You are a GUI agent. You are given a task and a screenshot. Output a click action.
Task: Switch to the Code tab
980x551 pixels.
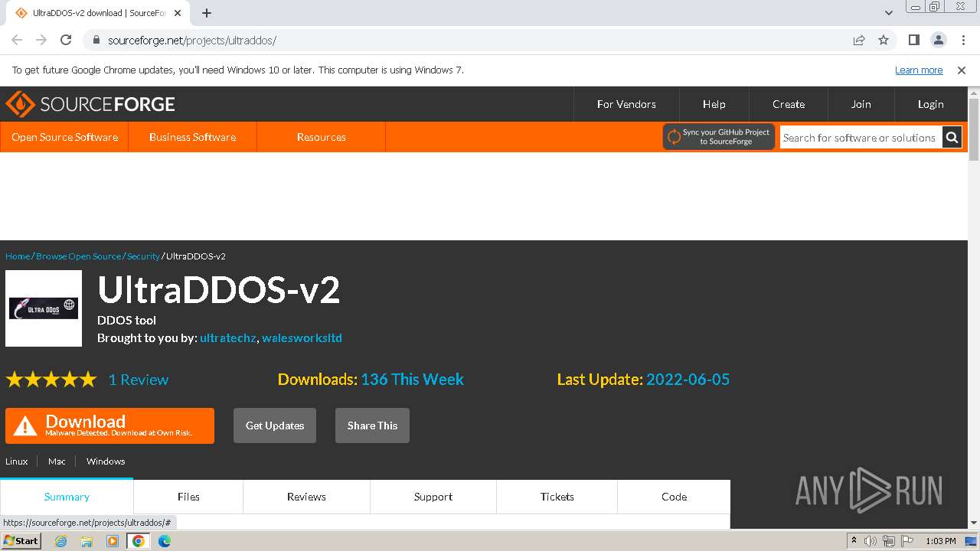(674, 497)
